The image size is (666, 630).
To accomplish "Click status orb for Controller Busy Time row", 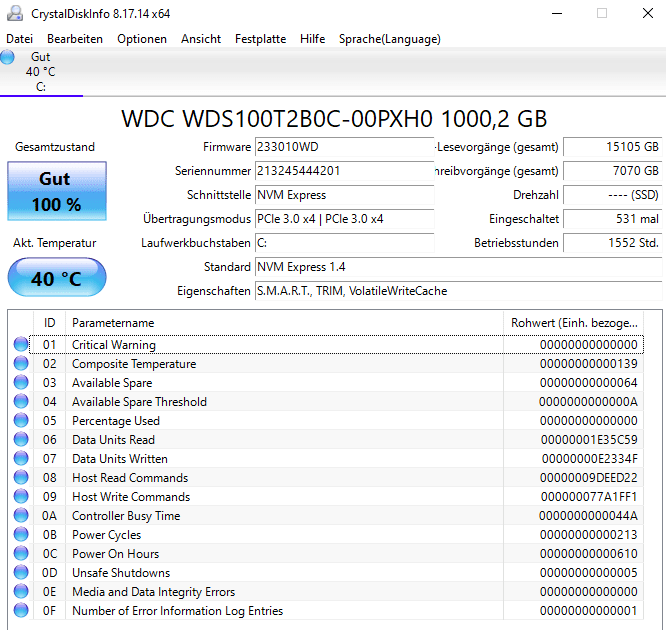I will click(21, 515).
